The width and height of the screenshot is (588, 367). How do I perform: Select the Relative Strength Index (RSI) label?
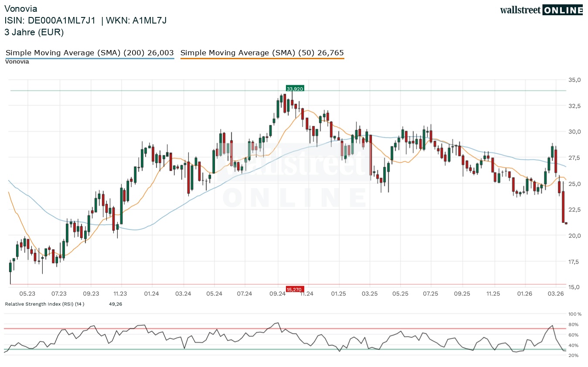[44, 304]
